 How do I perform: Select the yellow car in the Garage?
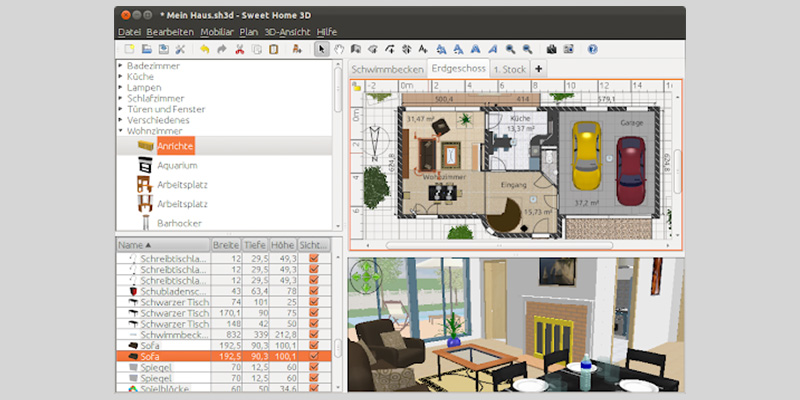(586, 155)
